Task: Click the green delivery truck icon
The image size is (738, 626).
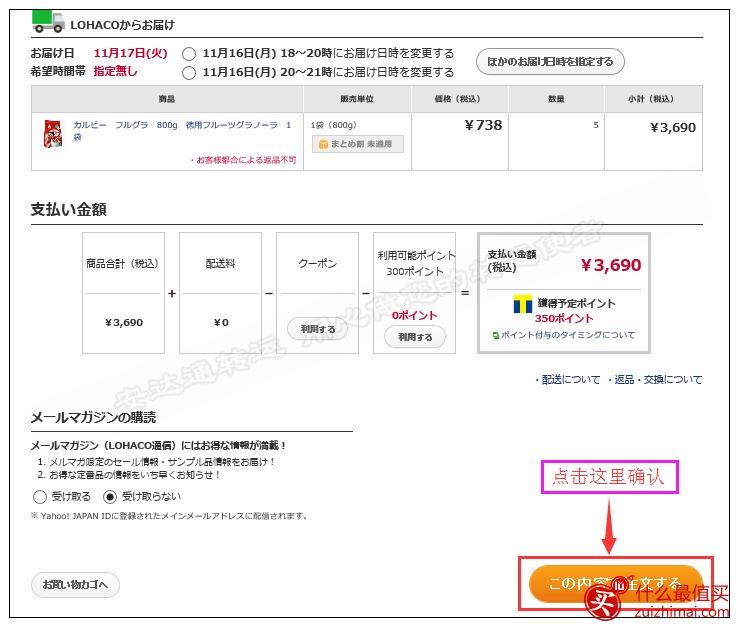Action: tap(48, 22)
